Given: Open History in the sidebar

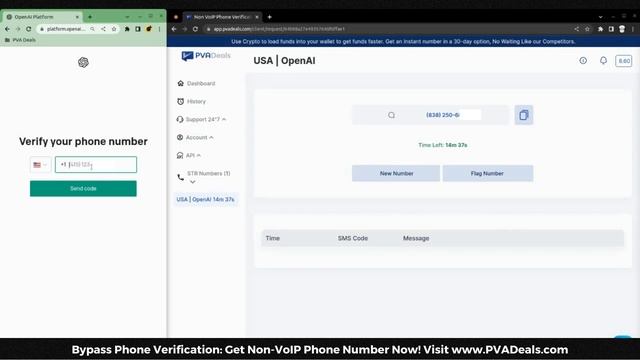Looking at the screenshot, I should [191, 101].
